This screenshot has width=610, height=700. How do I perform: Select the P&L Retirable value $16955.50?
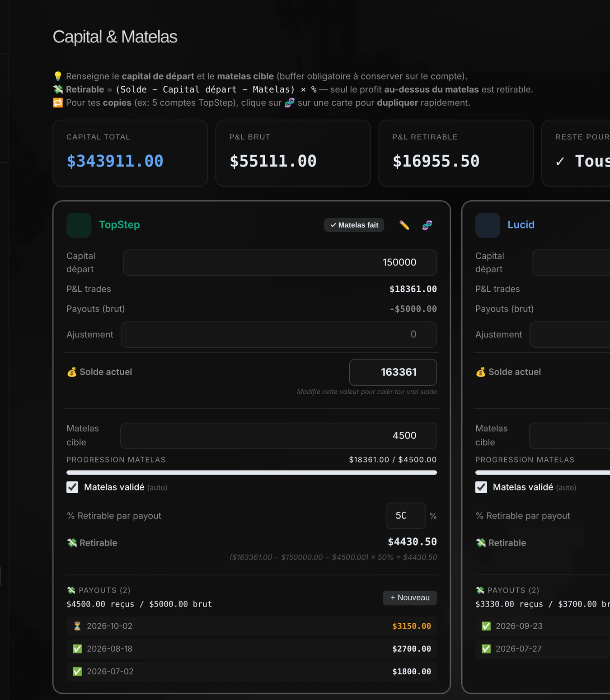pyautogui.click(x=436, y=161)
